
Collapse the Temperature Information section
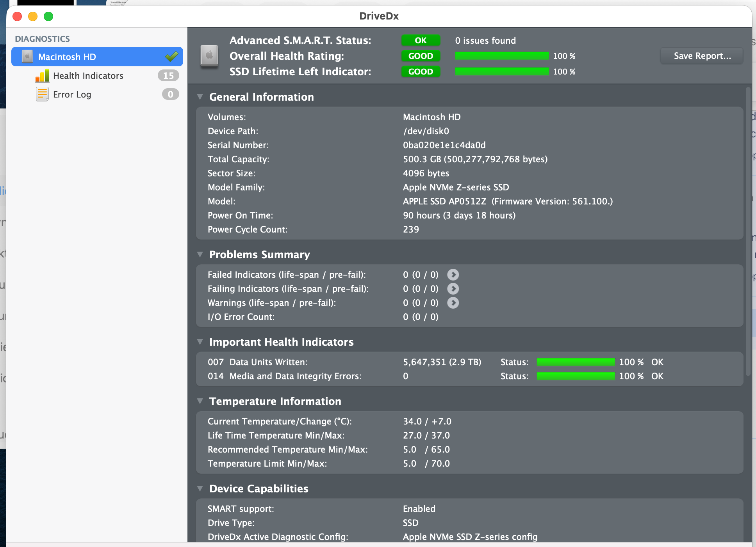click(200, 401)
